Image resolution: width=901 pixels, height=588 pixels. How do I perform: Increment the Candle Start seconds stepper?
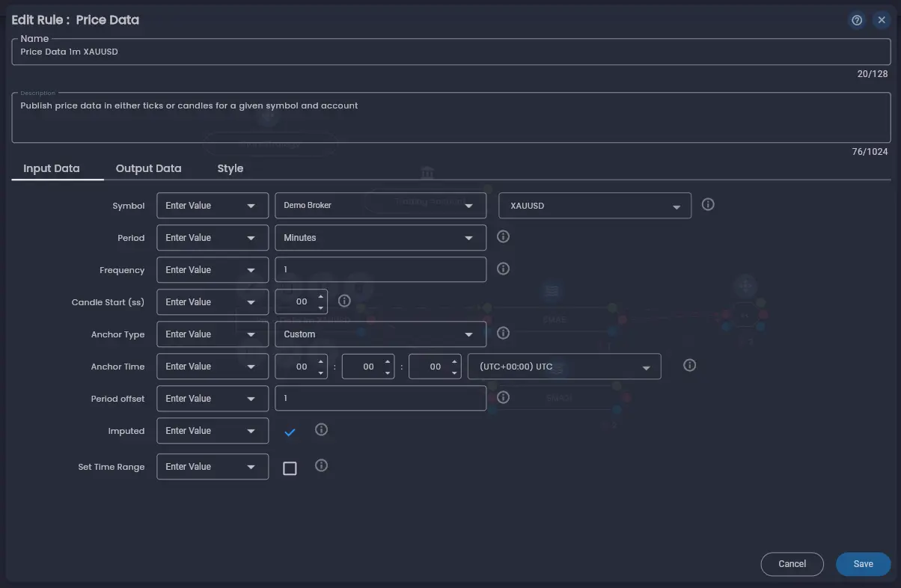[321, 297]
